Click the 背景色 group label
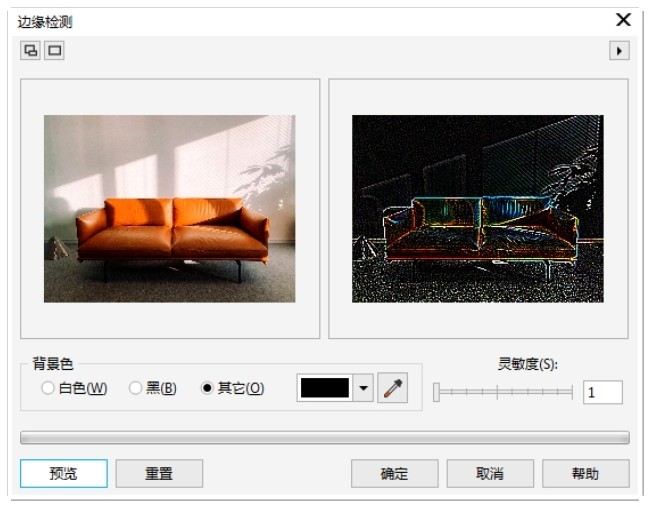Image resolution: width=650 pixels, height=507 pixels. click(53, 364)
